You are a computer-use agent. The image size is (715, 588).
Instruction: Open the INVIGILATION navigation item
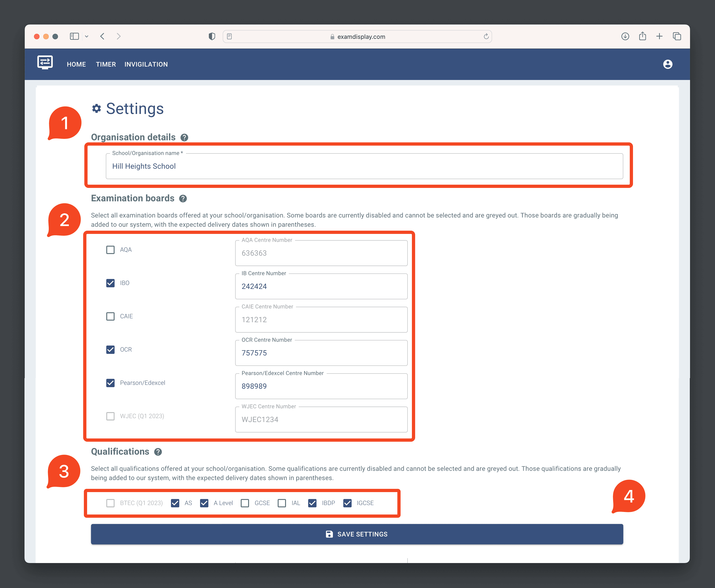point(146,64)
